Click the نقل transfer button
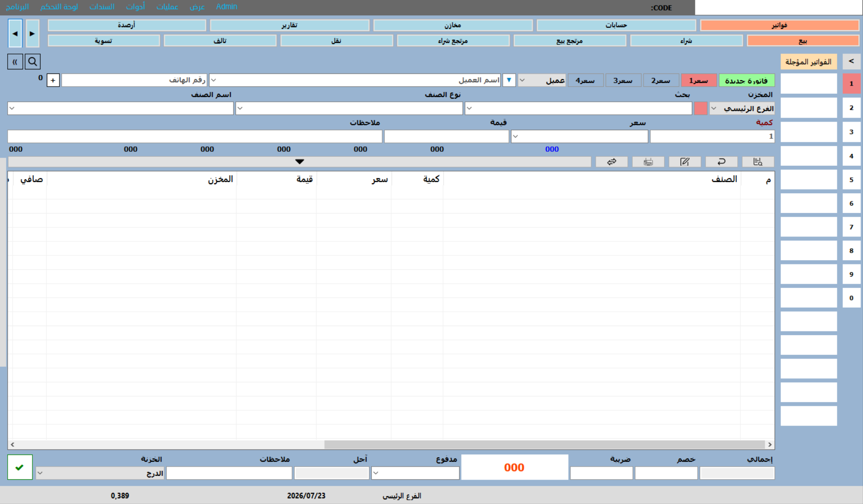 point(336,41)
